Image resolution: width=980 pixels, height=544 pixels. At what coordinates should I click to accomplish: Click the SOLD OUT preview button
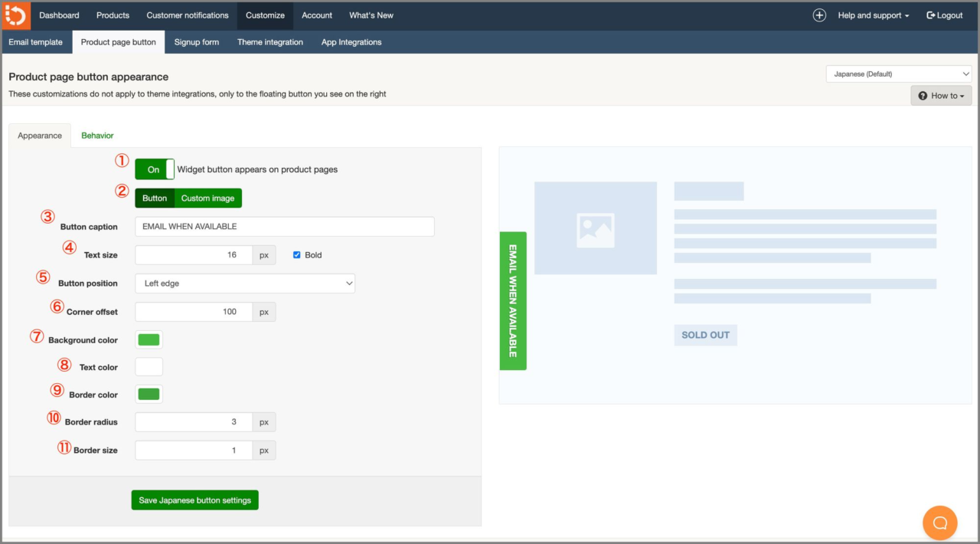705,335
